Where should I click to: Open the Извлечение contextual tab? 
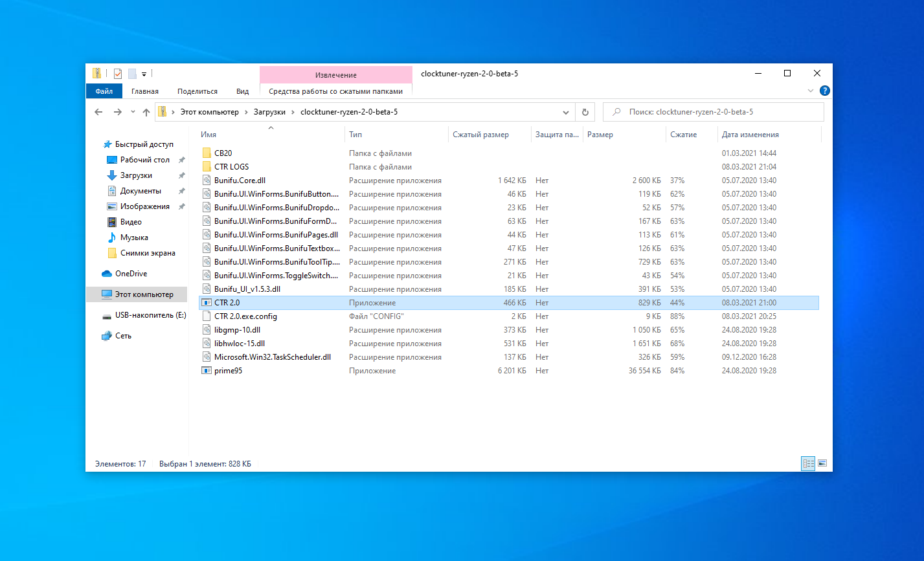(x=336, y=75)
